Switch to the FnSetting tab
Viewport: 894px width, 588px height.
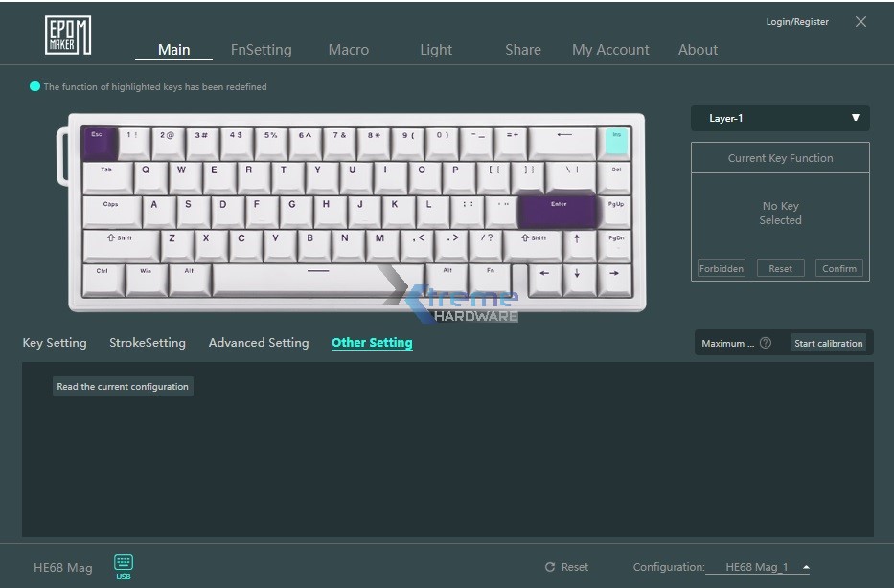pos(262,50)
